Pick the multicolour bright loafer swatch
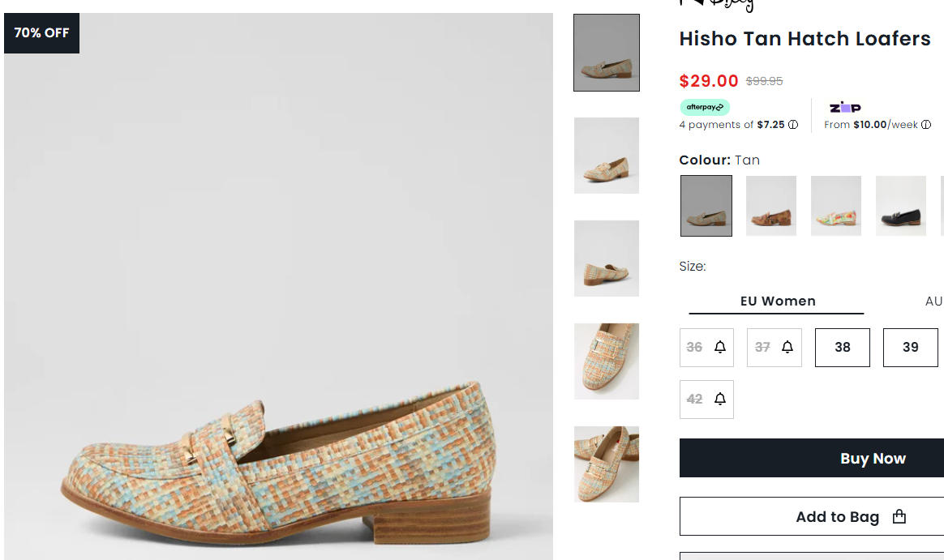Image resolution: width=944 pixels, height=560 pixels. click(836, 206)
